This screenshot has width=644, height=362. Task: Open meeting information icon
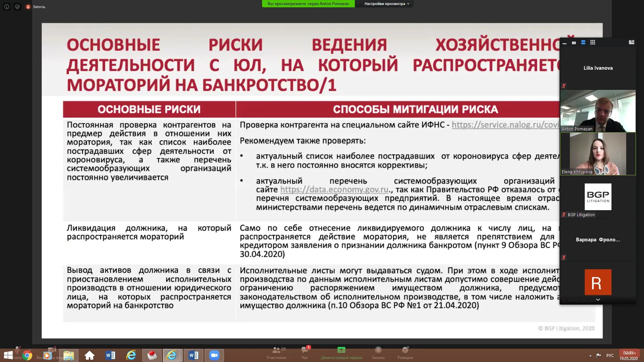point(7,7)
